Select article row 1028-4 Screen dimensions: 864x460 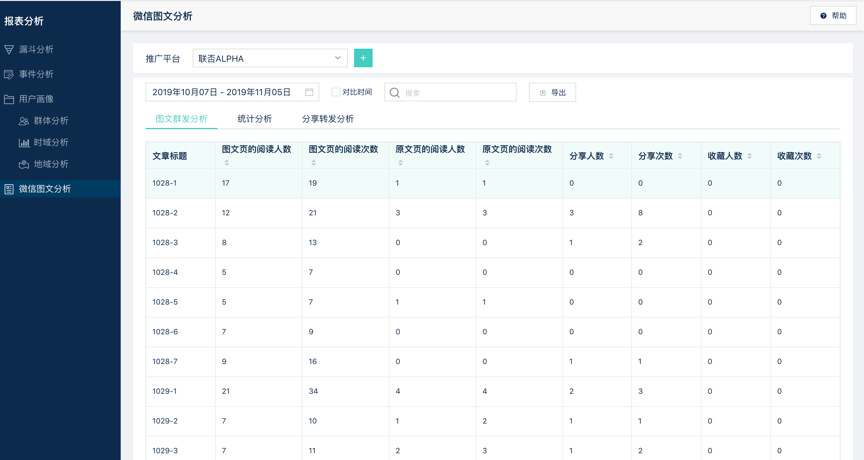point(493,272)
